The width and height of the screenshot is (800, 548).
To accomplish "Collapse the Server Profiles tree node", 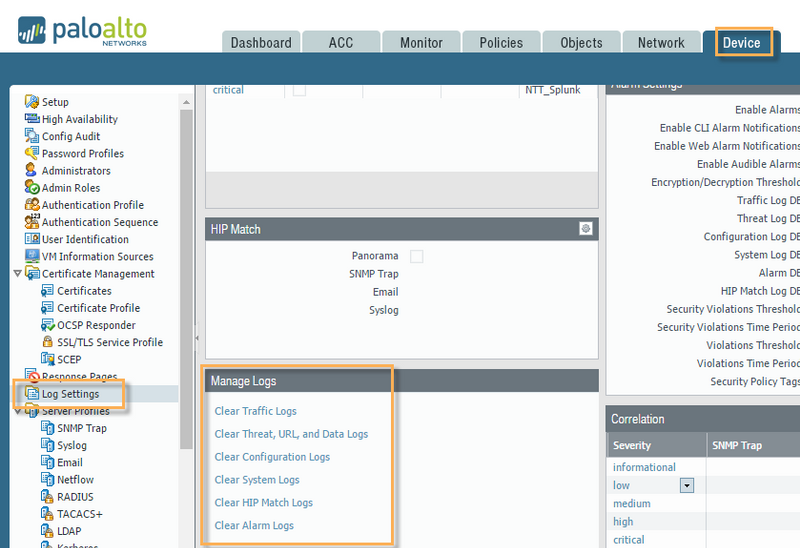I will [17, 411].
